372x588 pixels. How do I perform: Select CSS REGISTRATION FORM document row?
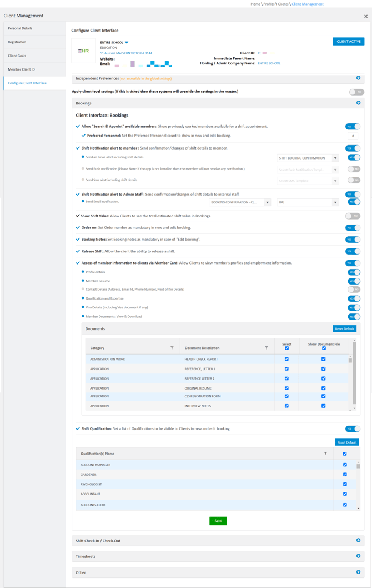pos(217,396)
